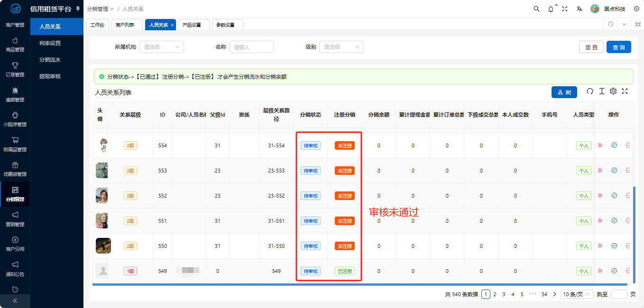Click the search magnifier in header

coord(536,9)
